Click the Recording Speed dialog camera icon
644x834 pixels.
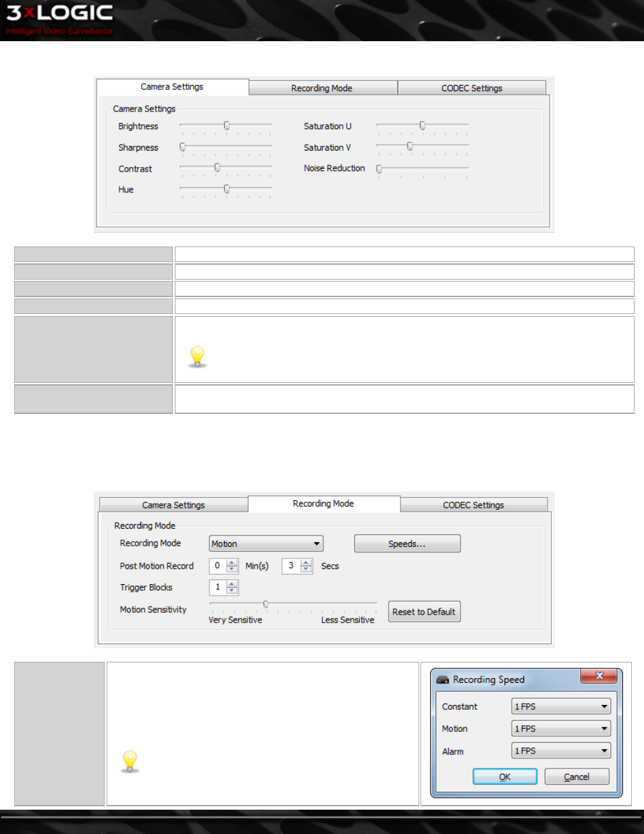point(443,680)
